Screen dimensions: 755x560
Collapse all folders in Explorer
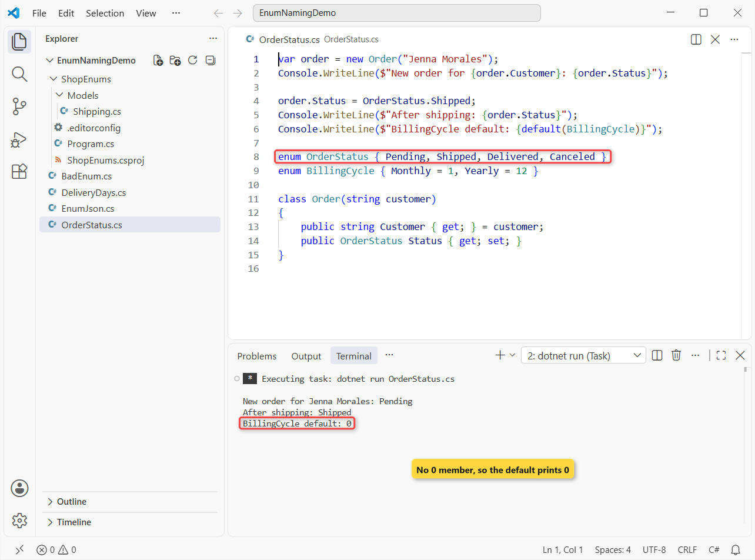click(210, 61)
